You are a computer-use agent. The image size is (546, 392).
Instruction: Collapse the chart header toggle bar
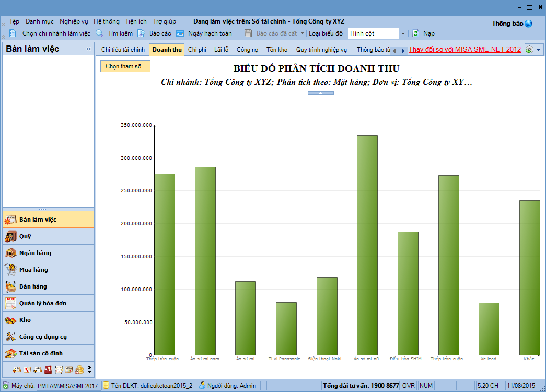pos(320,93)
